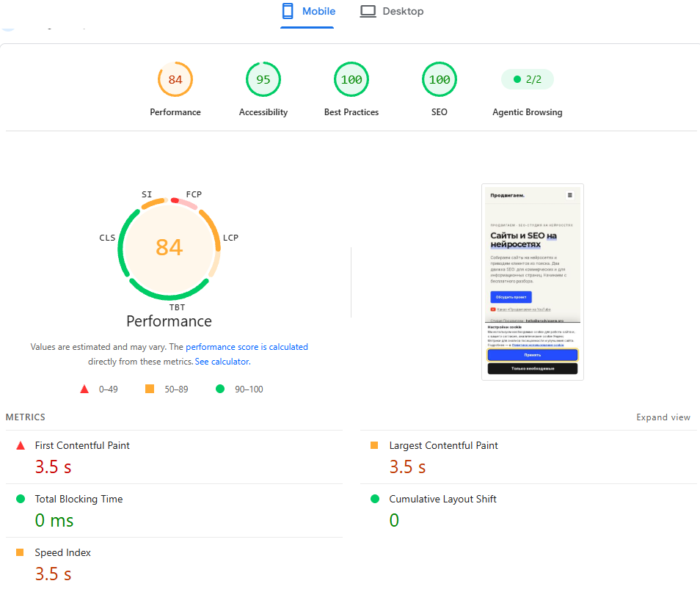This screenshot has width=700, height=589.
Task: Click the Cumulative Layout Shift metric label
Action: click(x=443, y=499)
